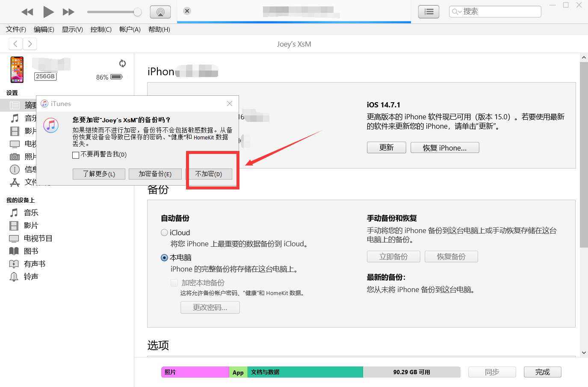Viewport: 588px width, 387px height.
Task: Click the 90.29 GB 可用 free space segment
Action: (412, 372)
